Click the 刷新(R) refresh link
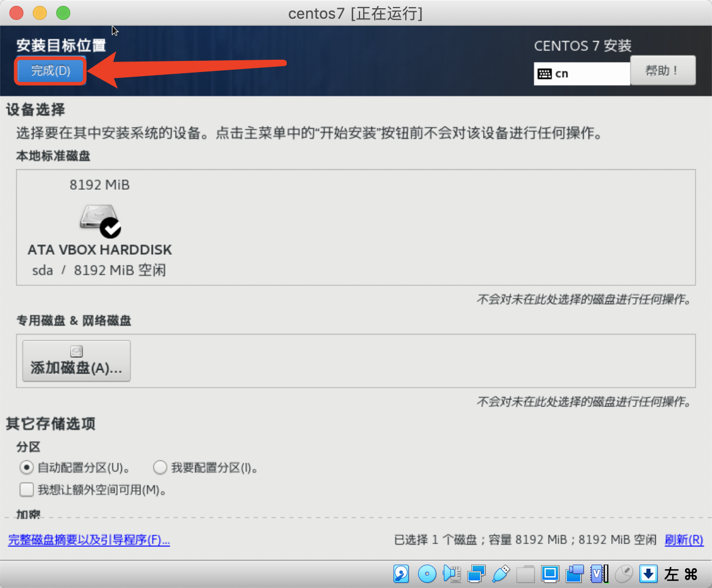 click(684, 540)
